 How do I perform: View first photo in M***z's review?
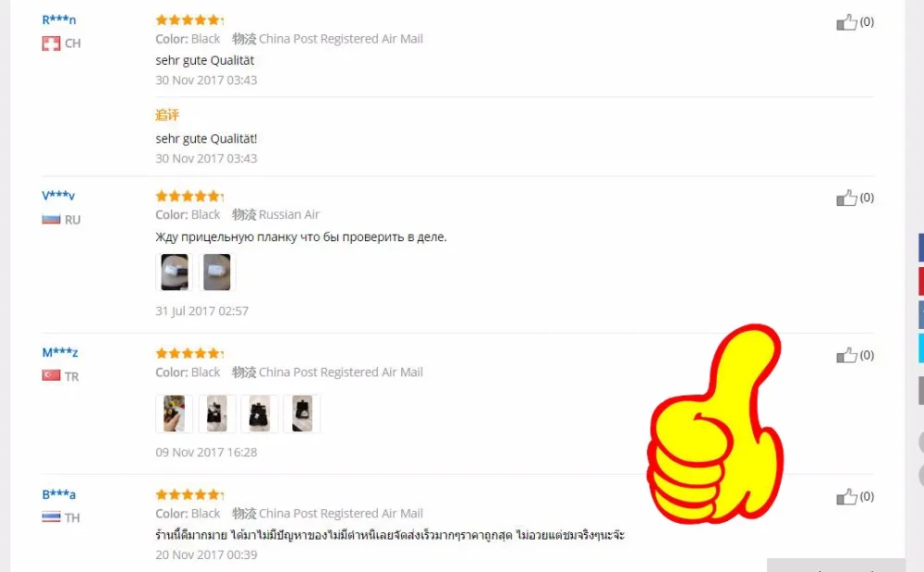pyautogui.click(x=175, y=414)
